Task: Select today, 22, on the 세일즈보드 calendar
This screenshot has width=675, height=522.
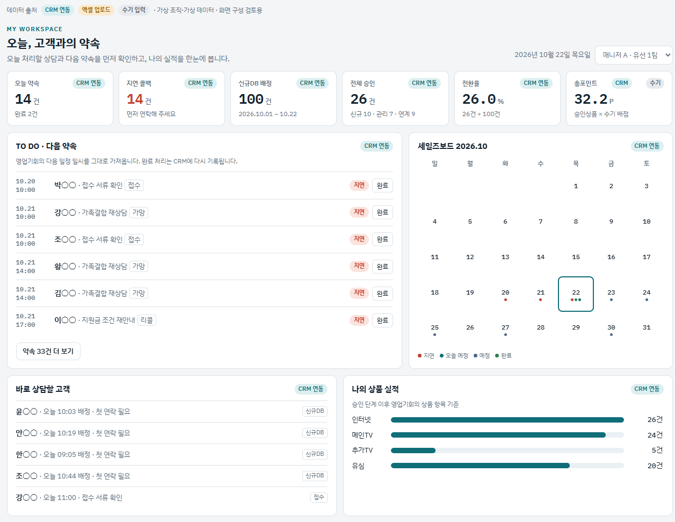Action: 576,294
